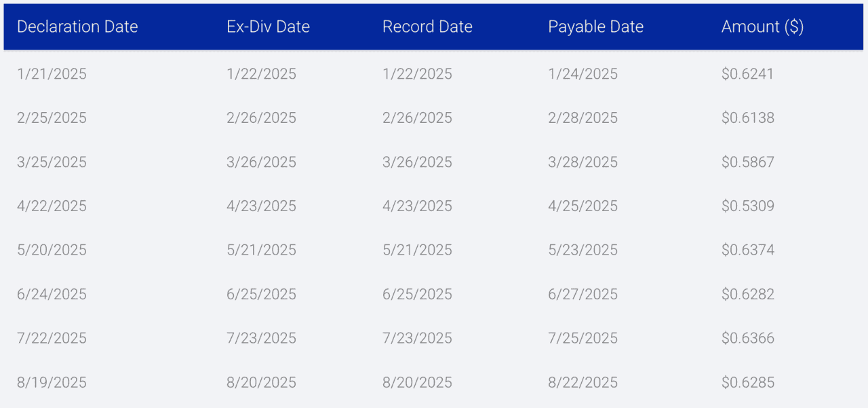
Task: Click the Amount ($) column header
Action: pyautogui.click(x=762, y=27)
